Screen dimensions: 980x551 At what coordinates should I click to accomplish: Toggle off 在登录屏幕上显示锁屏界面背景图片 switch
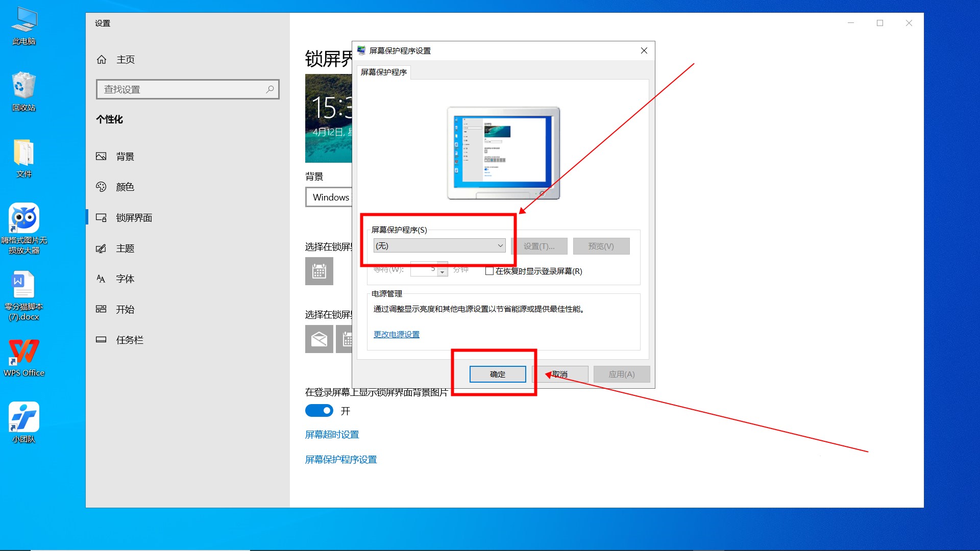319,410
